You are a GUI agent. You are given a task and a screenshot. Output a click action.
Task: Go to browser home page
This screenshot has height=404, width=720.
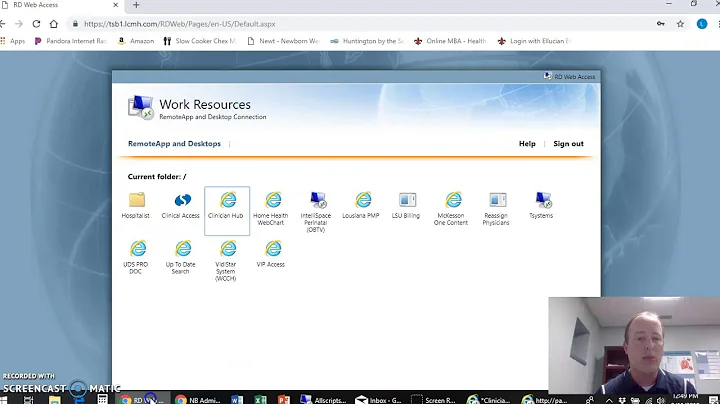[x=54, y=24]
